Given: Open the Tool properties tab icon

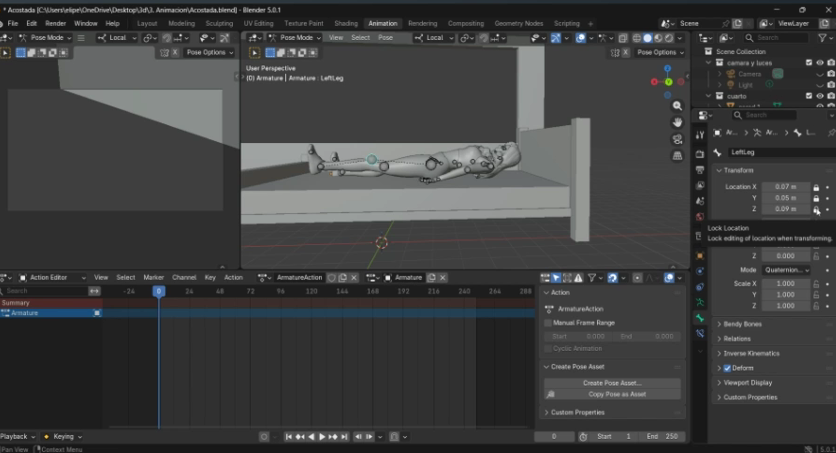Looking at the screenshot, I should pyautogui.click(x=700, y=134).
